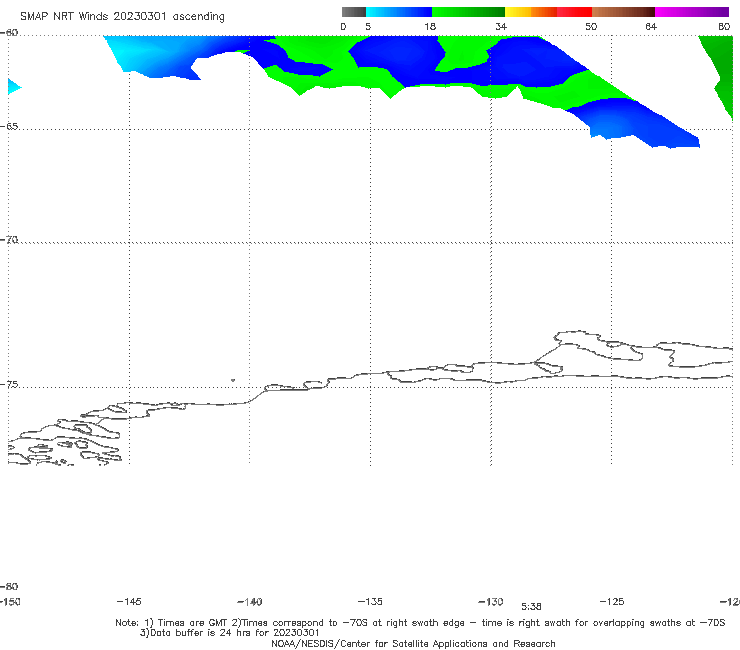Select the gray segment of the wind color bar
Viewport: 740px width, 650px height.
pyautogui.click(x=353, y=12)
